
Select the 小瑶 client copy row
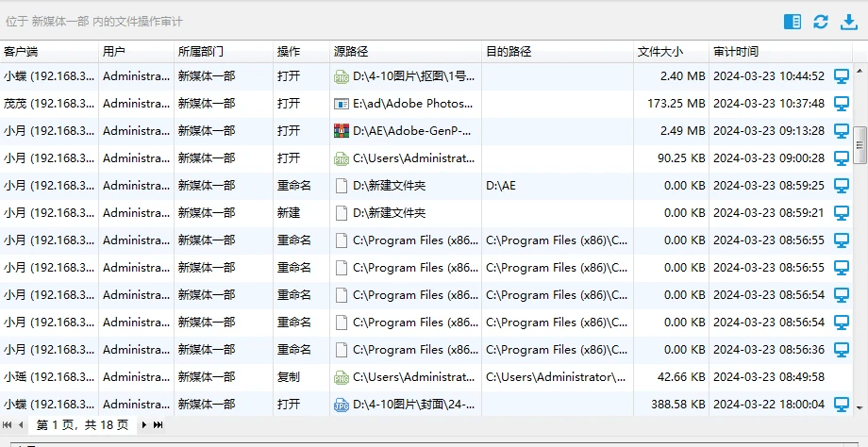(x=426, y=377)
